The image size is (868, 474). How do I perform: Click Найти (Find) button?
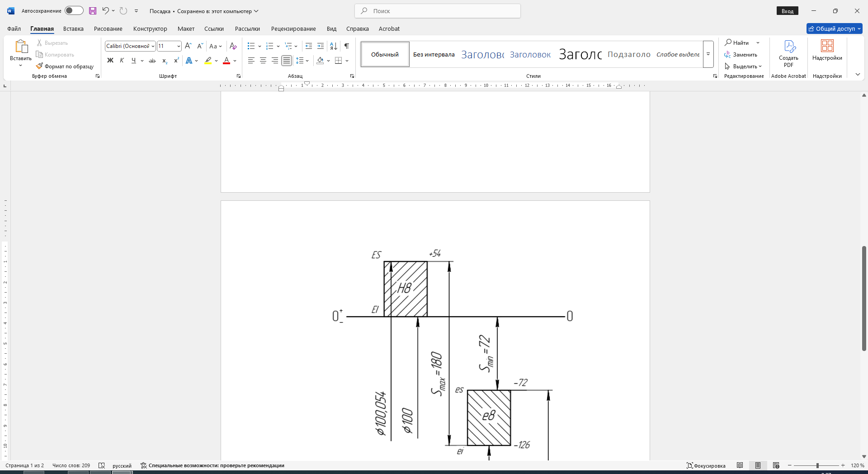coord(737,43)
